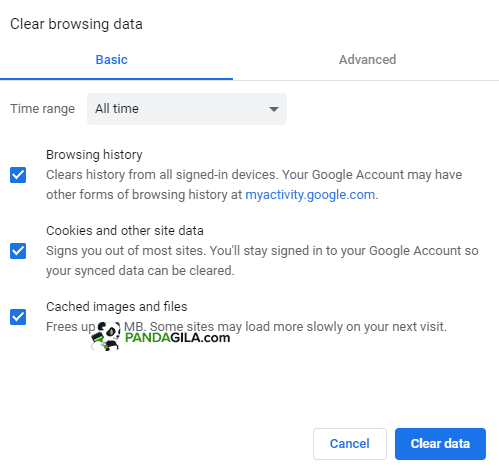Viewport: 499px width, 474px height.
Task: Select the Browsing history label text
Action: (94, 155)
